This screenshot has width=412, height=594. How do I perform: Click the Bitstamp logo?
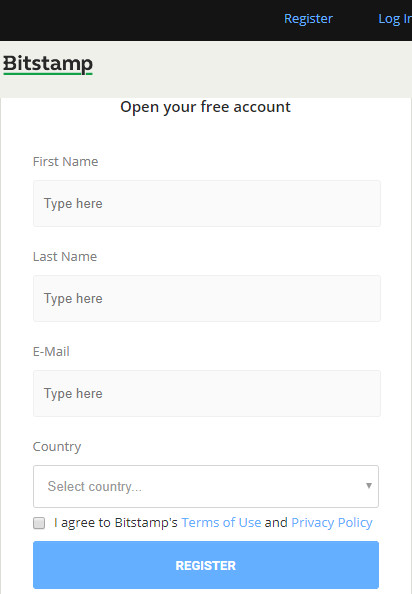pyautogui.click(x=48, y=64)
